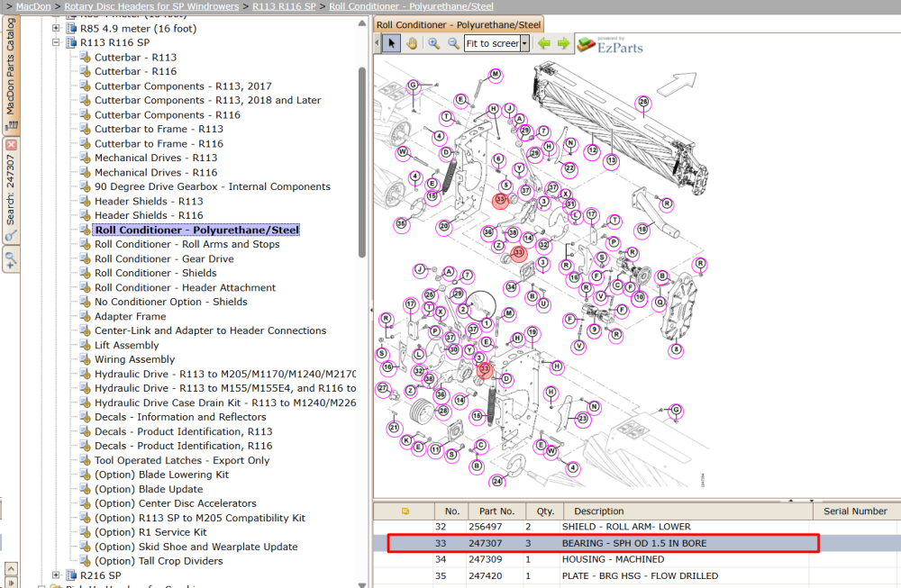Open the Adapter Frame page
Viewport: 901px width, 588px height.
tap(131, 316)
